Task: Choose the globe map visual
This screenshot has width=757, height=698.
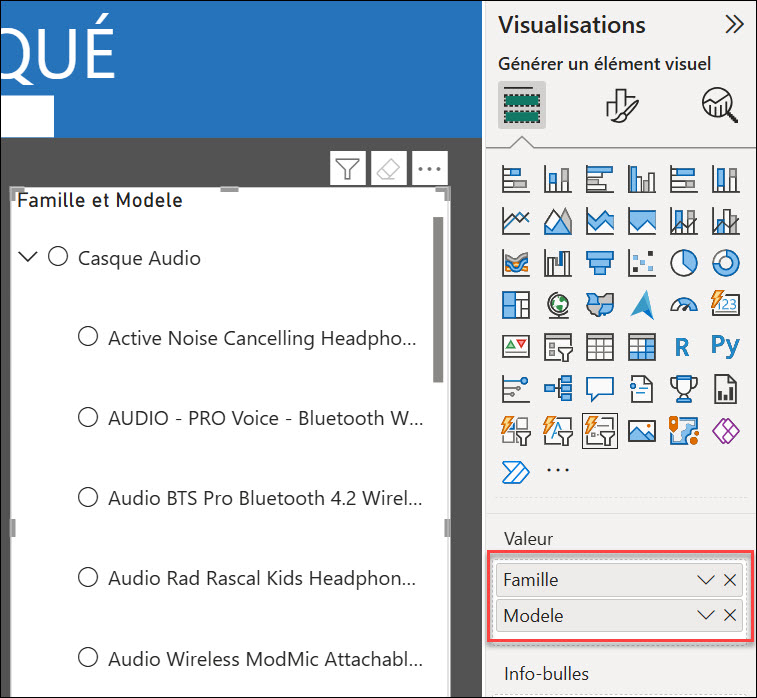Action: click(x=557, y=304)
